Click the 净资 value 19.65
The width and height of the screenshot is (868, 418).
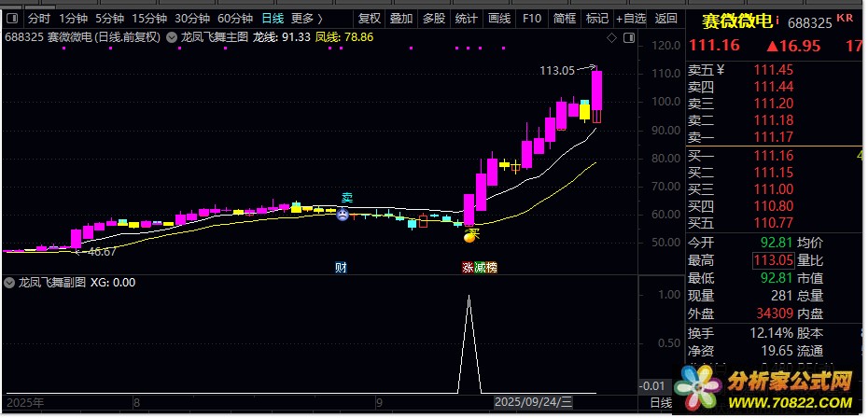click(x=777, y=351)
